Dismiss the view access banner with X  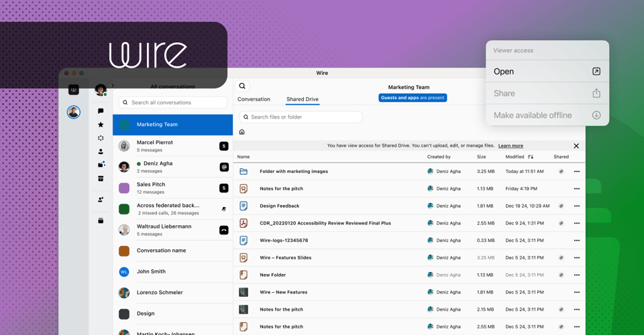[x=576, y=146]
